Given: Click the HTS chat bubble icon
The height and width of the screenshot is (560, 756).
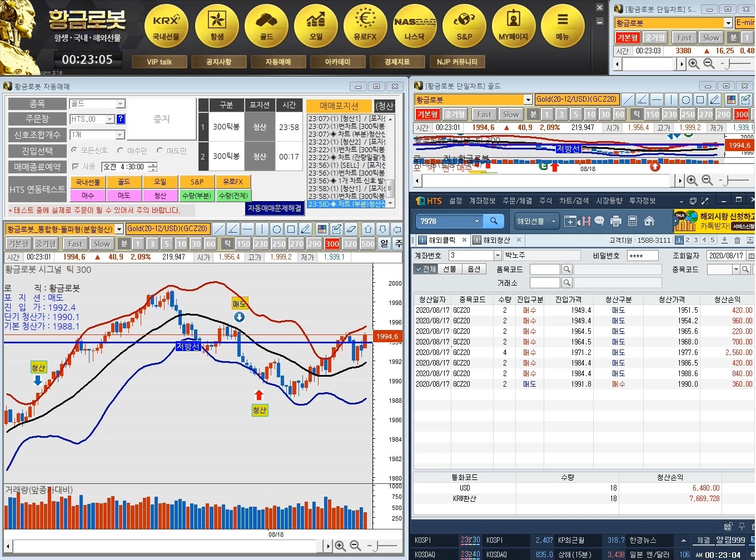Looking at the screenshot, I should (x=599, y=221).
